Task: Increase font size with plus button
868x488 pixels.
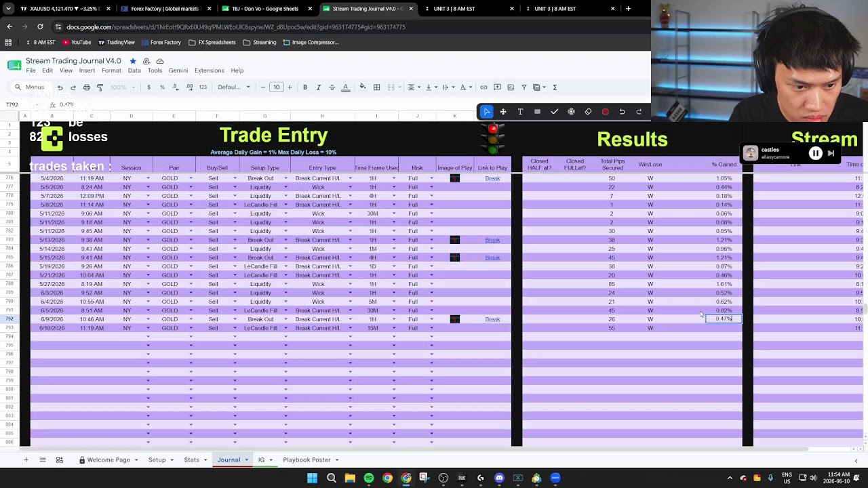Action: (290, 87)
